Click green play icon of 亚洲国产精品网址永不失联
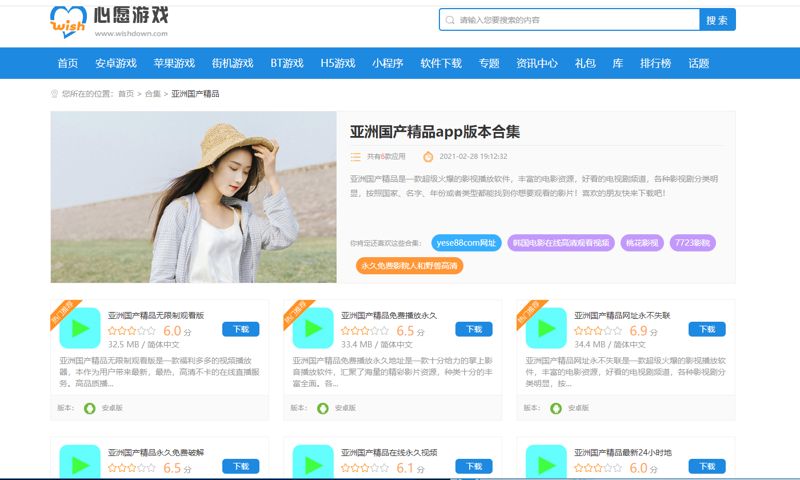Screen dimensions: 800x480 546,328
